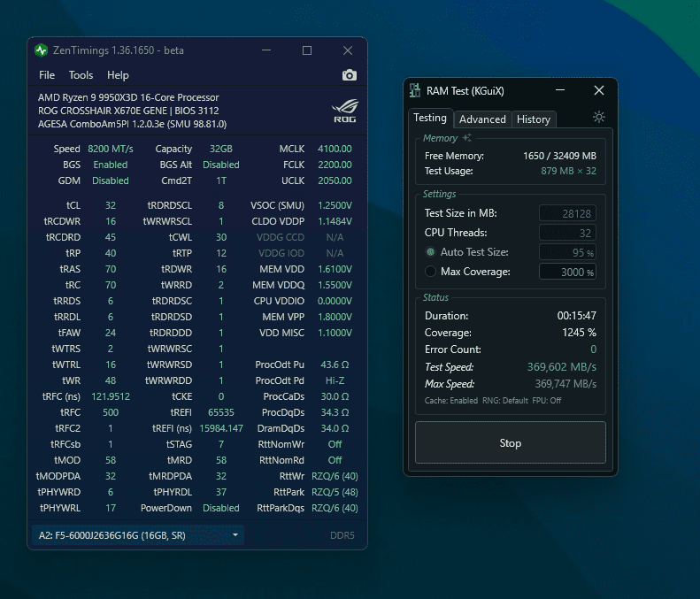Click the Auto Test Size percent field
The width and height of the screenshot is (700, 599).
point(567,252)
